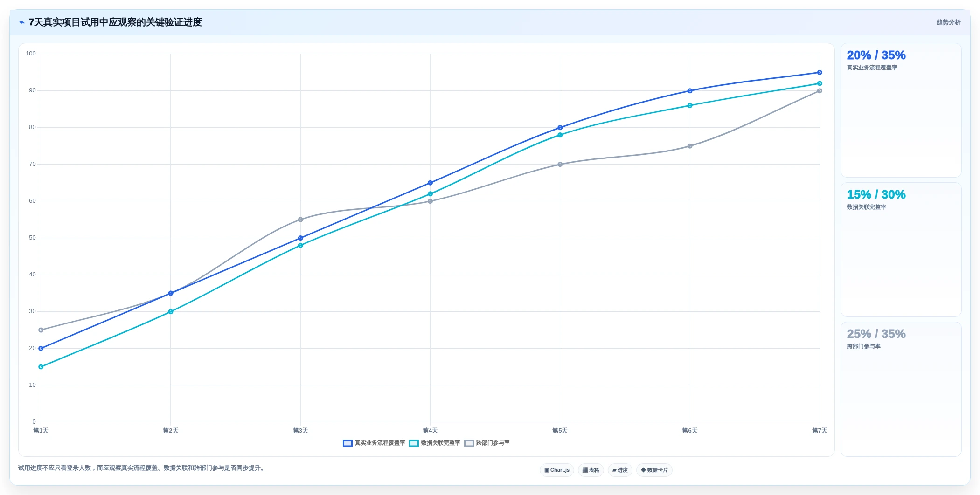Image resolution: width=980 pixels, height=495 pixels.
Task: Click the gray line point at 第7天 (90)
Action: tap(820, 91)
